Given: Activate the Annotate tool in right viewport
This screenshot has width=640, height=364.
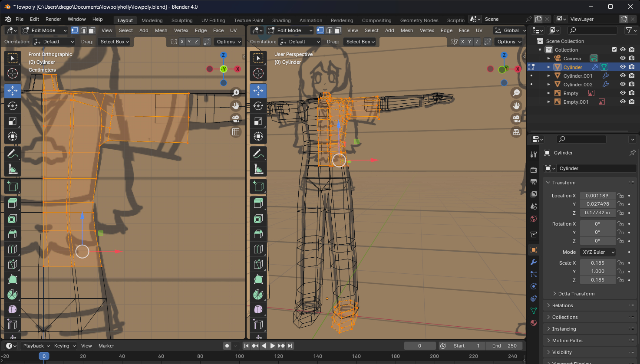Looking at the screenshot, I should click(258, 154).
